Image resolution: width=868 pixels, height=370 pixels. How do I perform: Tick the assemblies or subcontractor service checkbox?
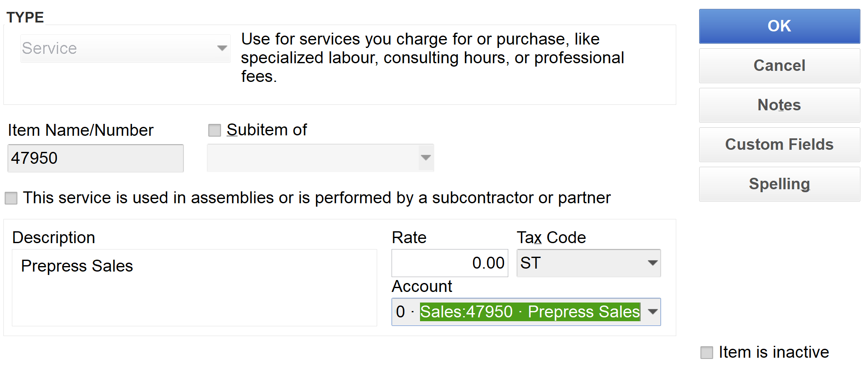11,198
